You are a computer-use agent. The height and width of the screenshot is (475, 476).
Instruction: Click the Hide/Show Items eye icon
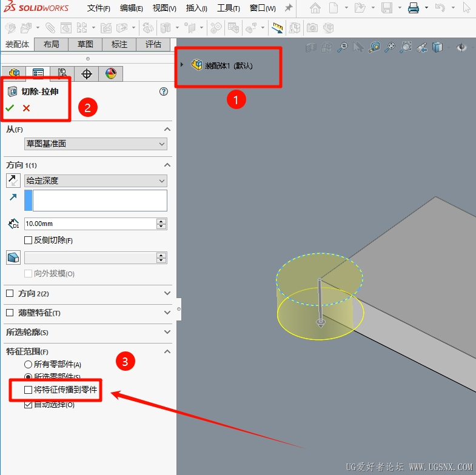(461, 47)
